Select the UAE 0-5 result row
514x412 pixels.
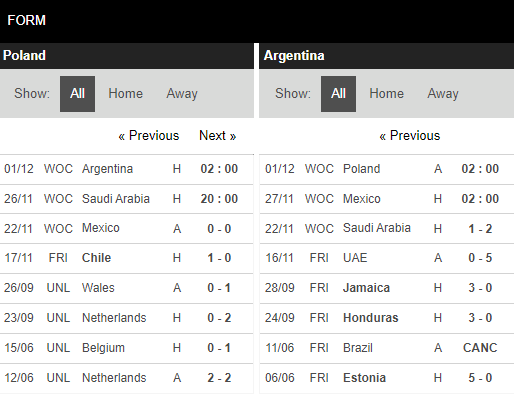[x=387, y=258]
